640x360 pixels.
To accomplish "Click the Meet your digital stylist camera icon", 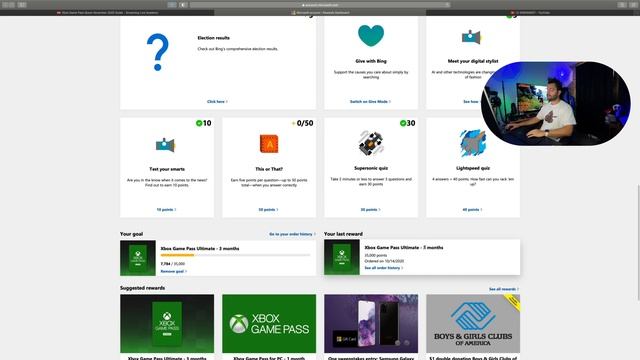I will (x=471, y=37).
